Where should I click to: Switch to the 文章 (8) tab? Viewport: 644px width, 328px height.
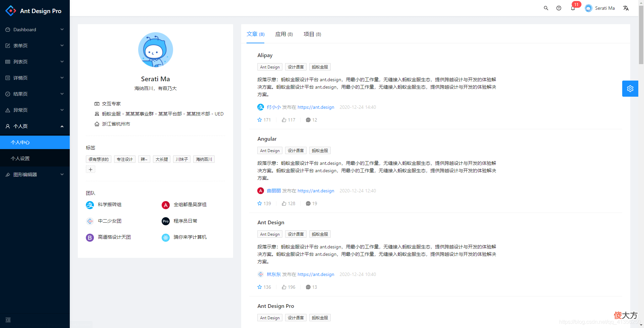pos(256,34)
